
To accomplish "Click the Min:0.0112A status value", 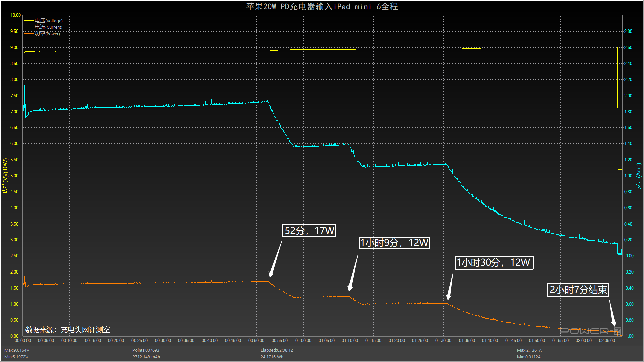I will coord(529,357).
